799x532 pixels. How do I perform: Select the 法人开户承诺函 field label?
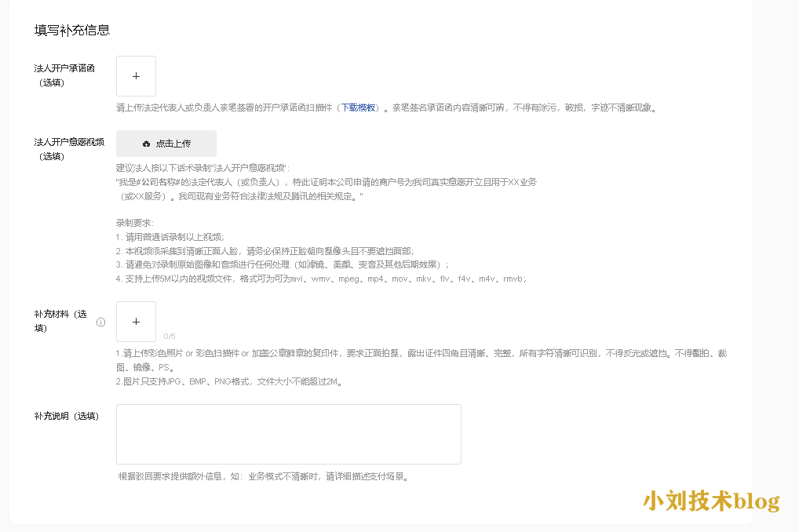64,68
